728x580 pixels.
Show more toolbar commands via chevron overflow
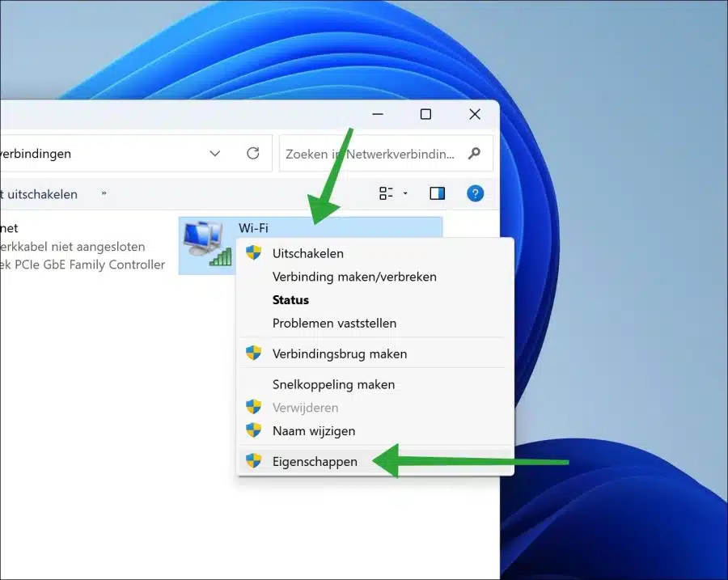pyautogui.click(x=104, y=193)
